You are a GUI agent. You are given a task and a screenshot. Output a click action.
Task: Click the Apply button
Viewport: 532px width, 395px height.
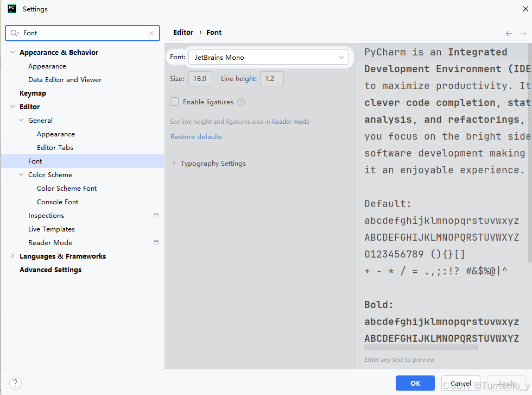506,383
